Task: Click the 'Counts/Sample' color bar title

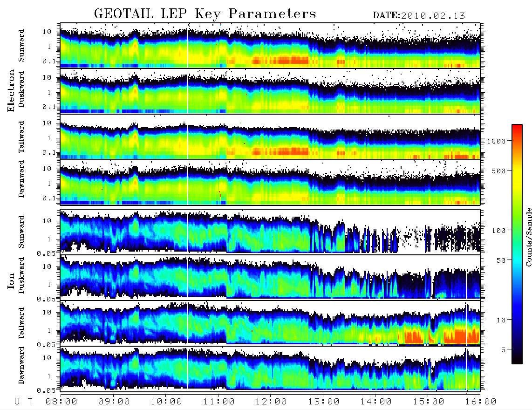Action: tap(529, 237)
